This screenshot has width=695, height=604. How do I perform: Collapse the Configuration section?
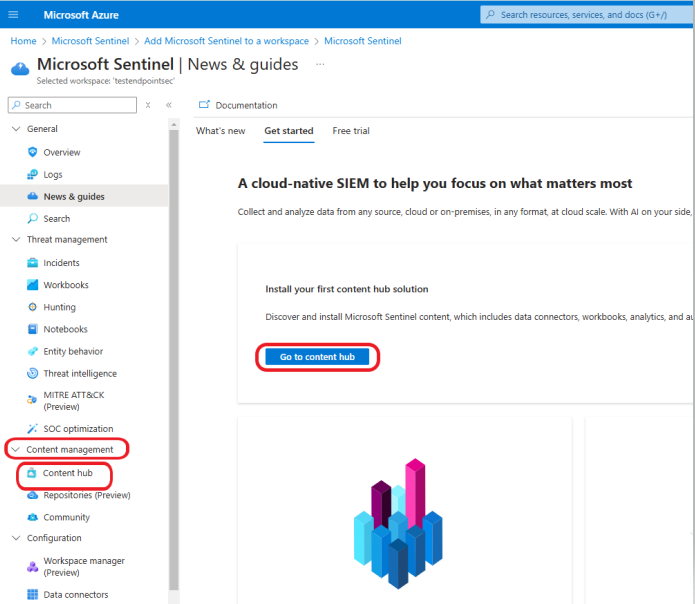pyautogui.click(x=16, y=538)
